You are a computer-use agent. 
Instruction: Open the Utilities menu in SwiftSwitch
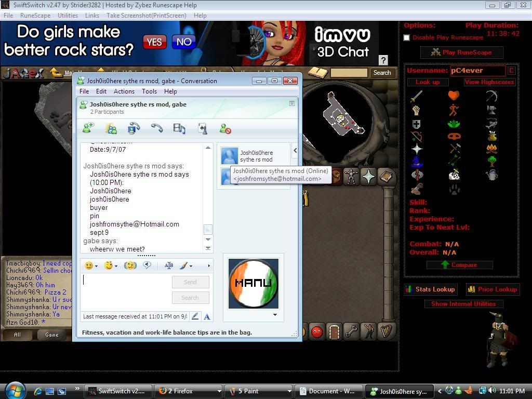[x=68, y=16]
